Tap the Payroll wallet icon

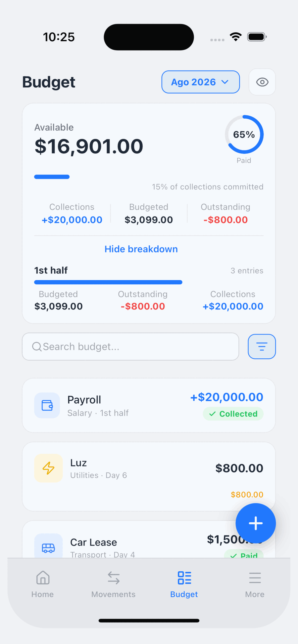click(47, 405)
